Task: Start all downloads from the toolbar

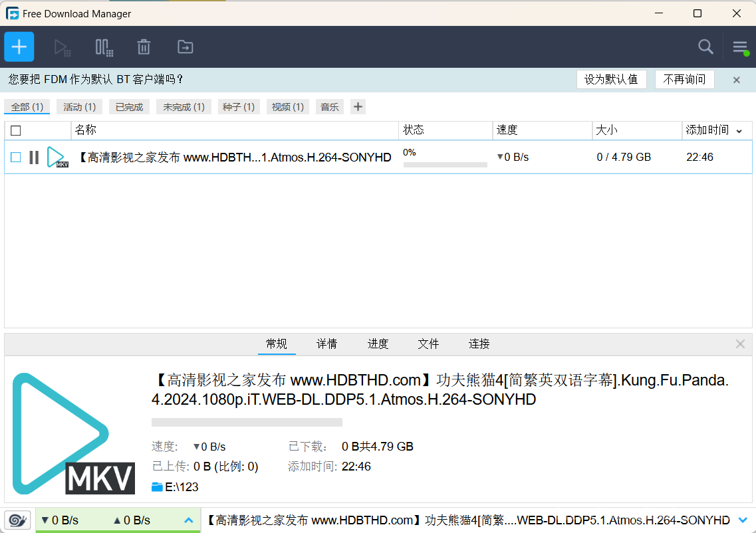Action: (63, 47)
